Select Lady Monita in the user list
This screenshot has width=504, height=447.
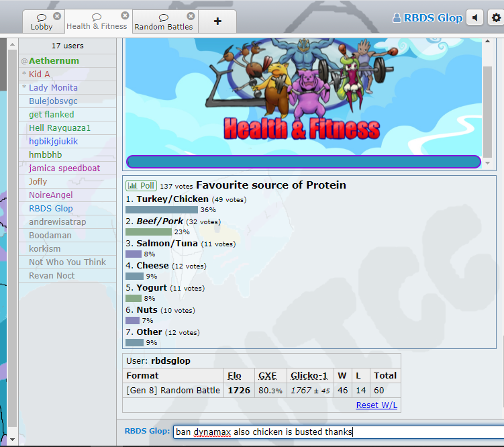tap(53, 88)
